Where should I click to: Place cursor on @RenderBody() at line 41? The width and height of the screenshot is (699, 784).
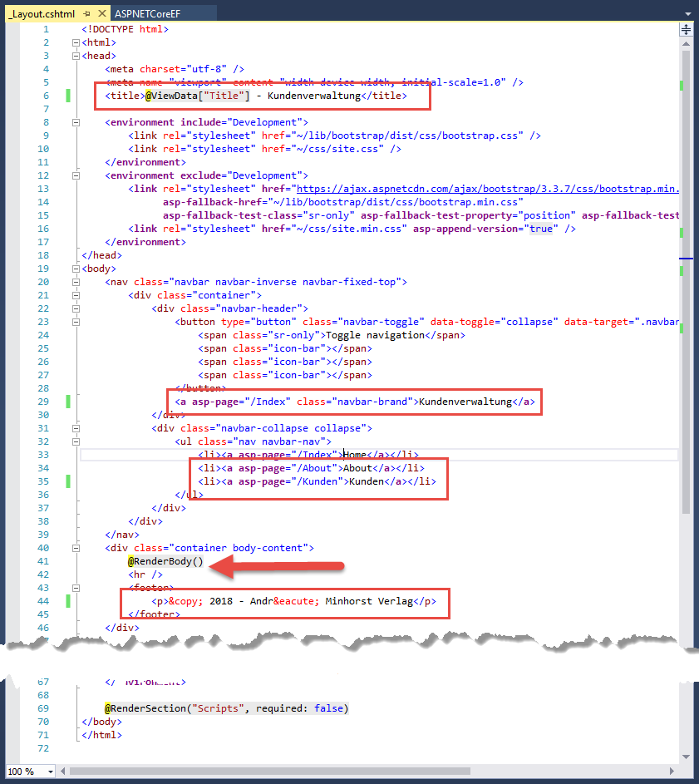[x=165, y=561]
